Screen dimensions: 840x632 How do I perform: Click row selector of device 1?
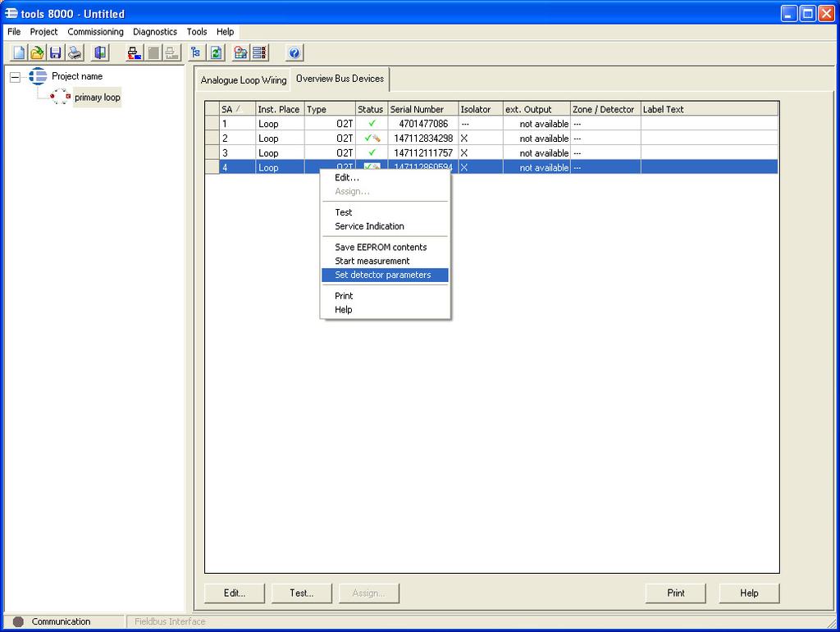pos(212,124)
